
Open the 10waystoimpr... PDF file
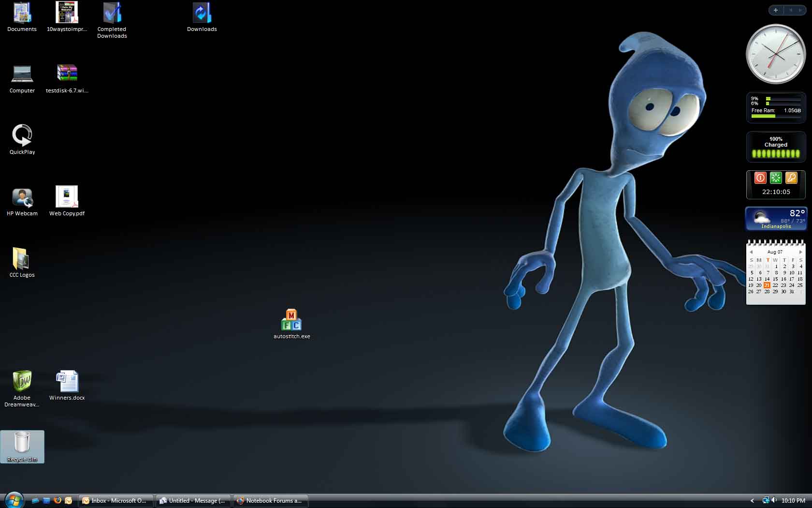click(67, 17)
